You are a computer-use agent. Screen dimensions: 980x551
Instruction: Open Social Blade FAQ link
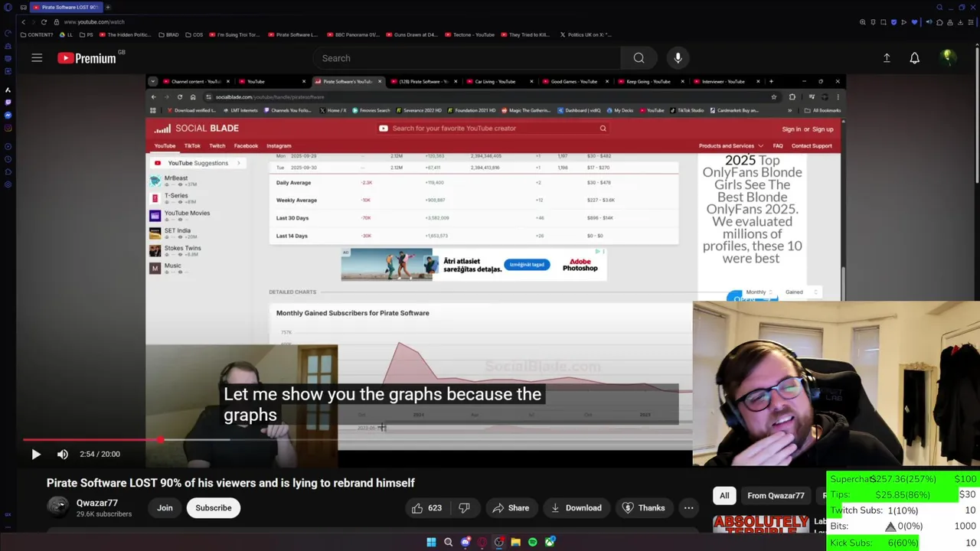tap(778, 145)
